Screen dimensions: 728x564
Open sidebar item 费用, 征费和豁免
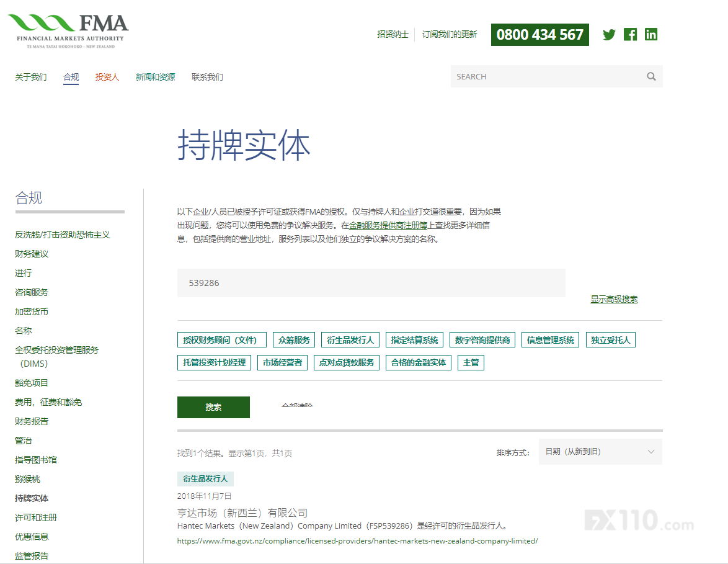[x=48, y=402]
